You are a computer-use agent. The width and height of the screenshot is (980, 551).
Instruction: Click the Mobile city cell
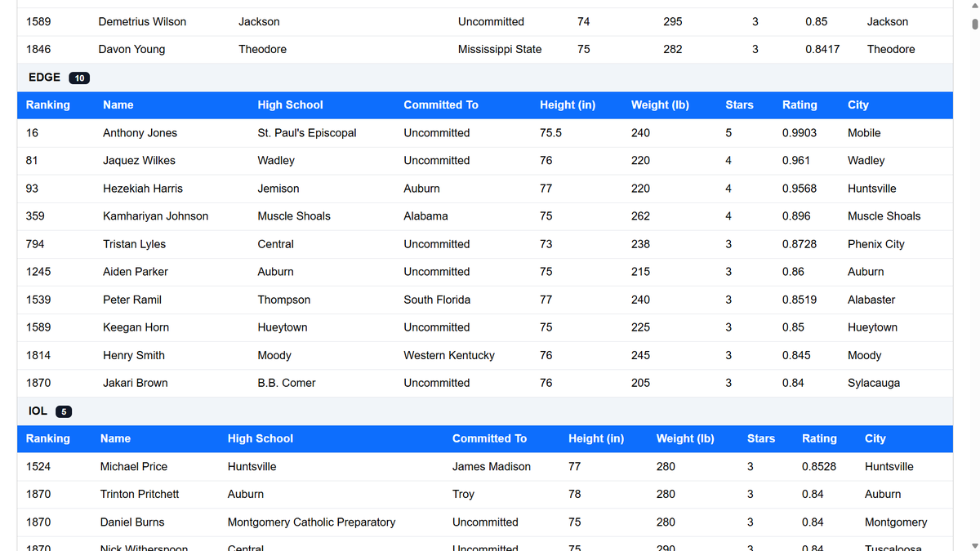click(x=864, y=133)
